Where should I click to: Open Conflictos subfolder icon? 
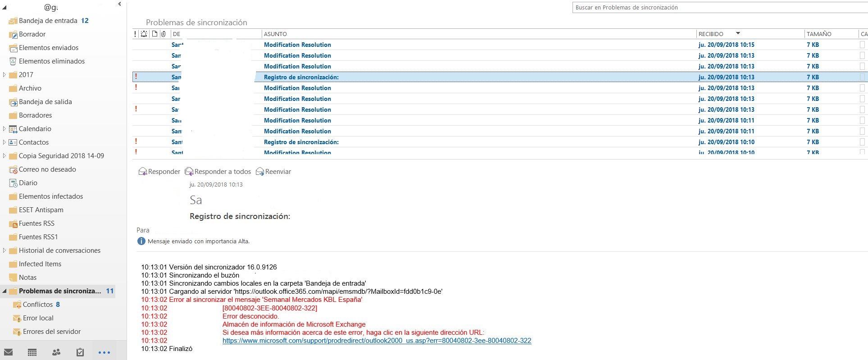coord(17,305)
